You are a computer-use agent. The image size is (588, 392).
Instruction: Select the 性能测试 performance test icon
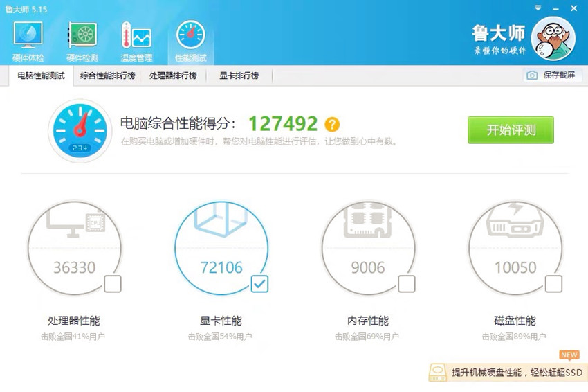[190, 41]
